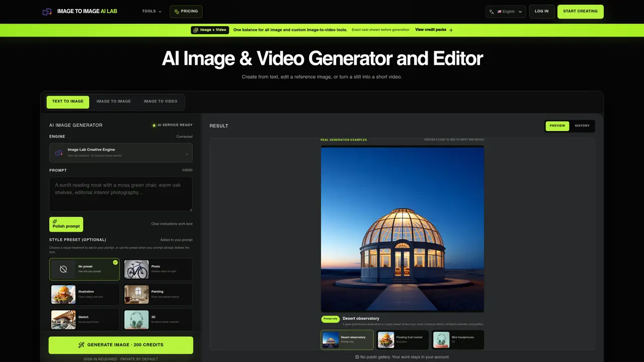Expand the Image Lab Creative Engine selector
The image size is (644, 362).
click(x=121, y=152)
